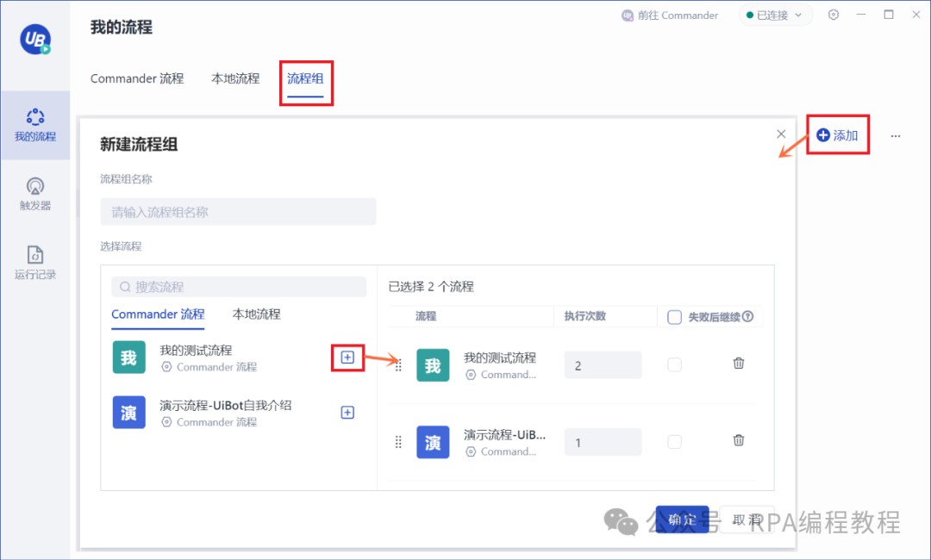
Task: Select Commander 流程 tab inside the dialog
Action: pyautogui.click(x=158, y=314)
